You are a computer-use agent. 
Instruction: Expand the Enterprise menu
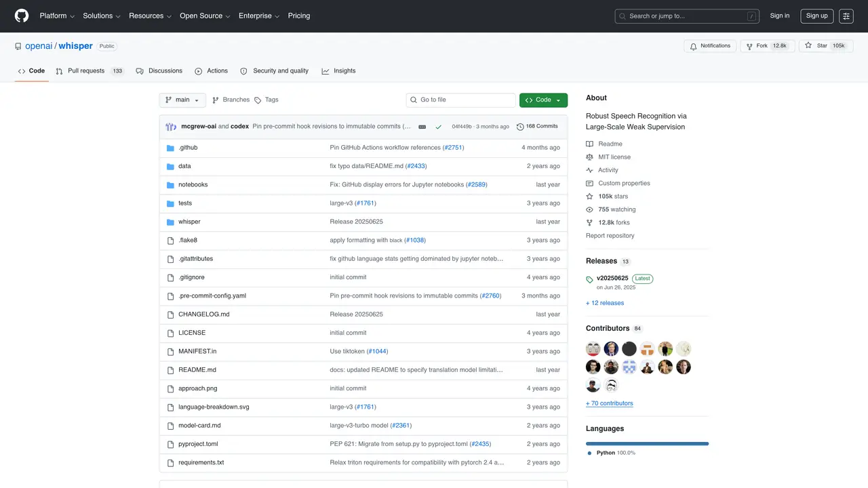pos(259,16)
